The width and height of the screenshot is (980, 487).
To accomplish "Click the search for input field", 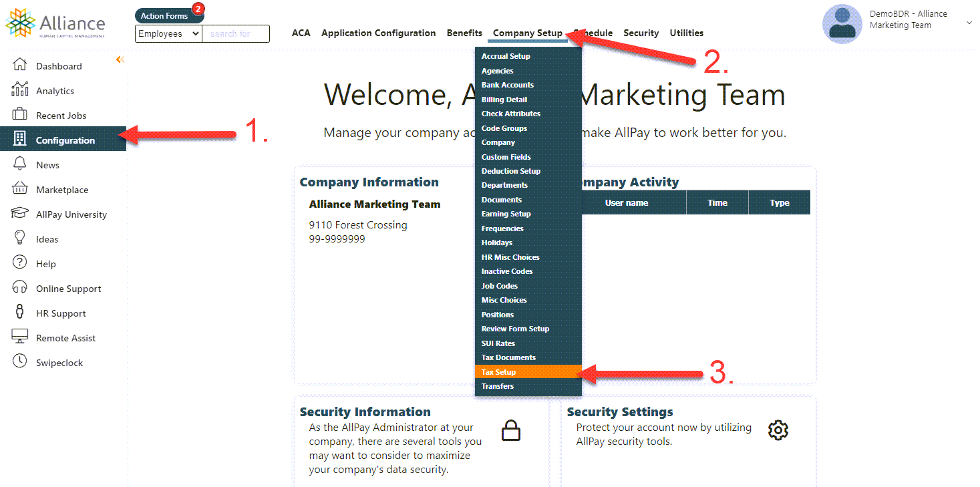I will (236, 33).
